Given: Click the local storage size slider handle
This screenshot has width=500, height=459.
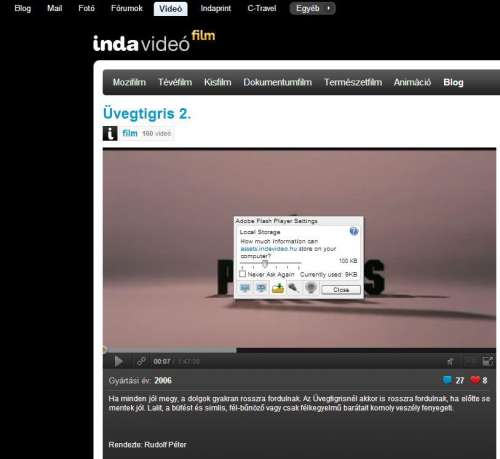Looking at the screenshot, I should 265,264.
